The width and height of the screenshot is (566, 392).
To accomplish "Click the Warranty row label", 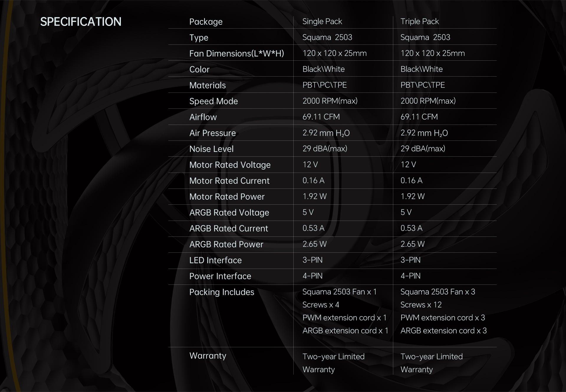I will click(208, 356).
